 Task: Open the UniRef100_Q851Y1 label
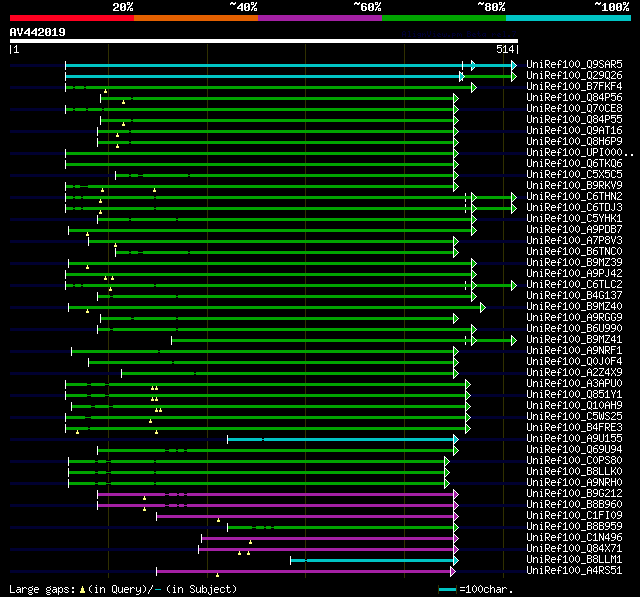(574, 395)
